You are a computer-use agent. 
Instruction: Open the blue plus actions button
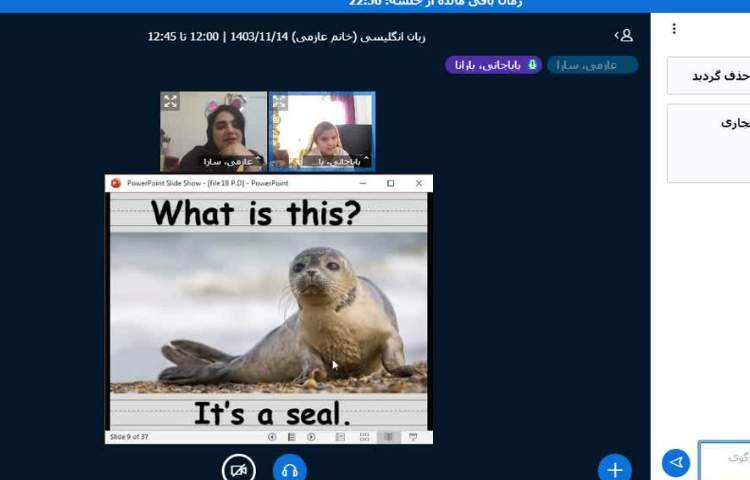click(x=614, y=469)
